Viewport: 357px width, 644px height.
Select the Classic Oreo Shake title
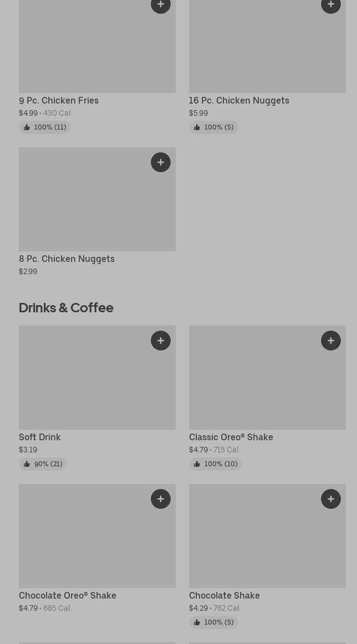pos(231,437)
